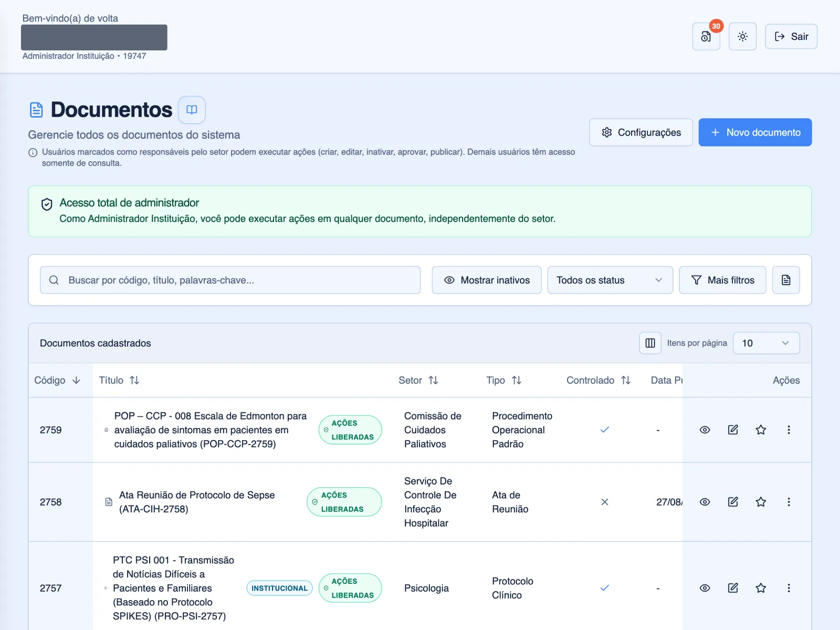
Task: Click Ações Liberadas badge on document 2758
Action: pyautogui.click(x=344, y=502)
